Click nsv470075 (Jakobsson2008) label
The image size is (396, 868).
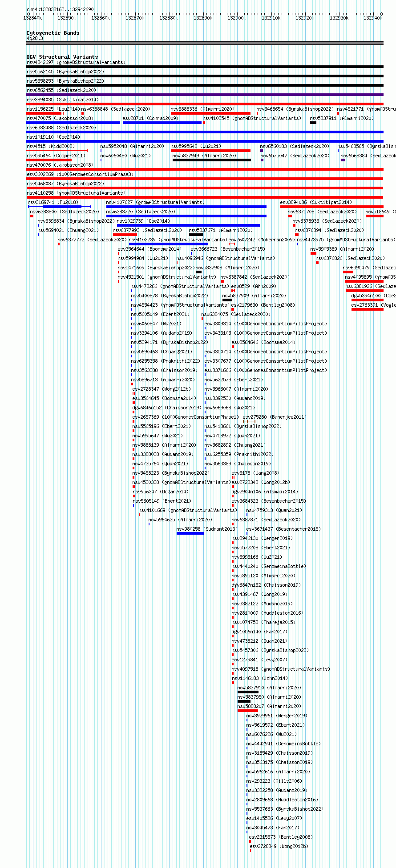[x=60, y=118]
